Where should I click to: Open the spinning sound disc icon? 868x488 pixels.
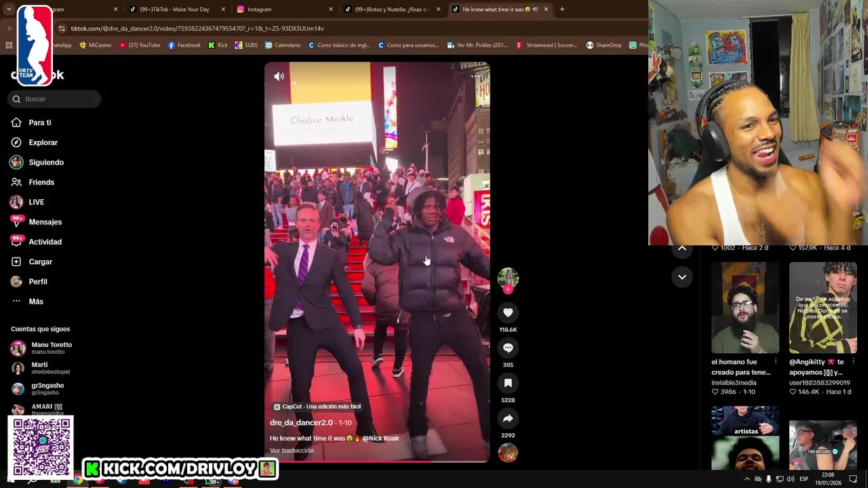pyautogui.click(x=508, y=453)
